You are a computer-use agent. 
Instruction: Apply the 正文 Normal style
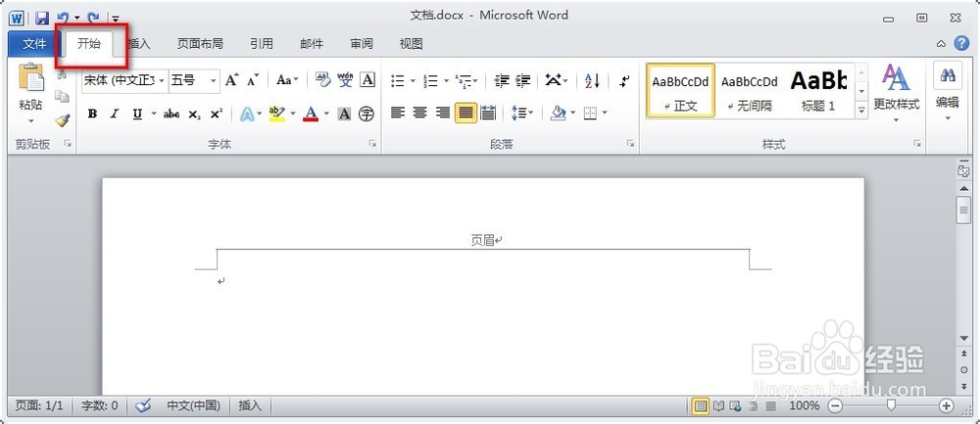click(x=680, y=90)
